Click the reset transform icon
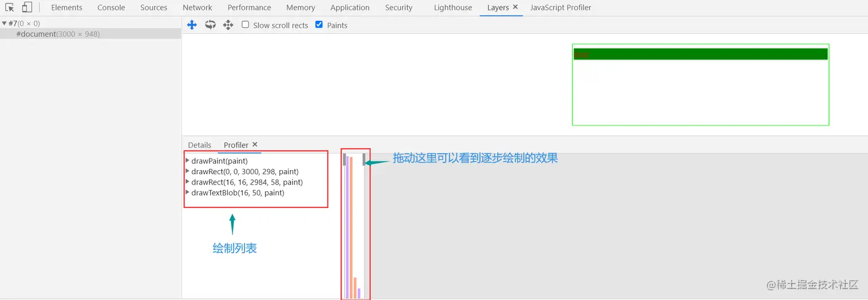This screenshot has width=868, height=300. pyautogui.click(x=228, y=25)
